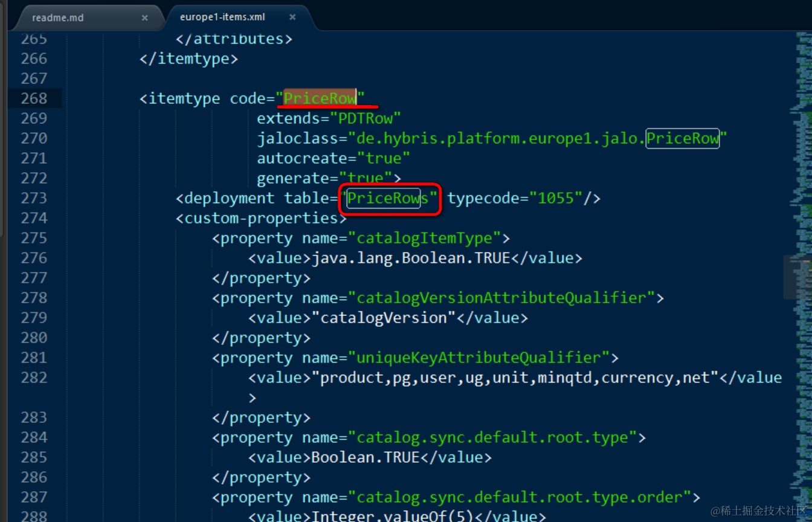The height and width of the screenshot is (522, 812).
Task: Click the closing attributes tag on line 265
Action: pos(234,39)
